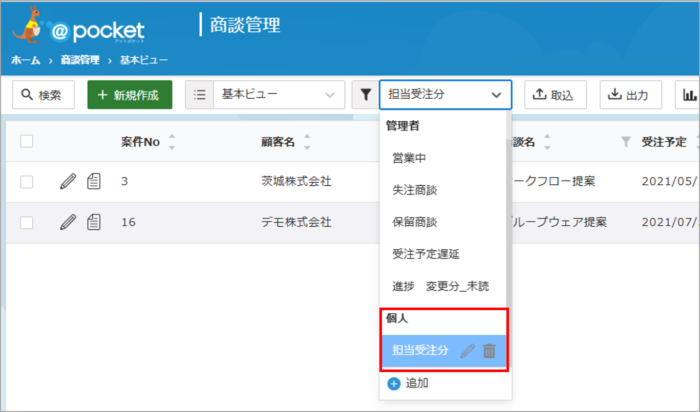Click the 案件No value 3

(x=125, y=181)
